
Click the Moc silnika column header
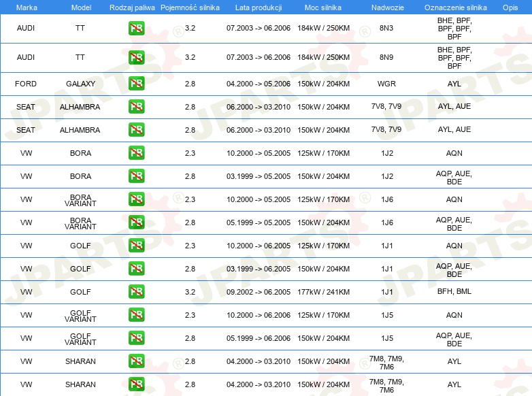(323, 7)
